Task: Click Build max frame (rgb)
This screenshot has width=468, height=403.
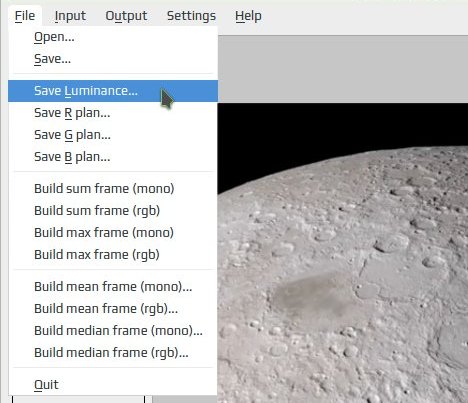Action: point(113,255)
